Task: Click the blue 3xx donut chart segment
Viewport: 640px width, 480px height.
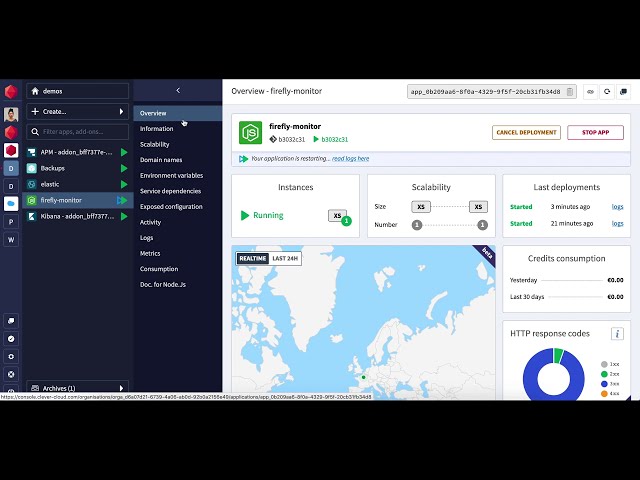Action: coord(532,382)
